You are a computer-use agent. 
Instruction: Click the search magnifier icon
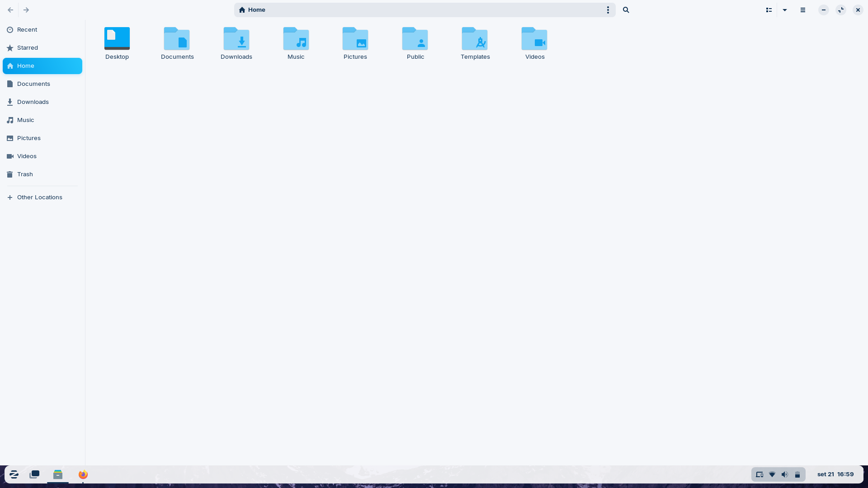coord(626,10)
